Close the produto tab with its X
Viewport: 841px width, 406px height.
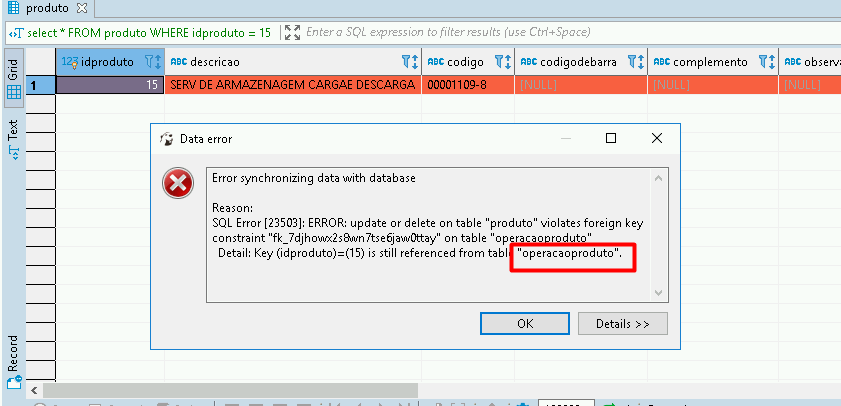(82, 8)
